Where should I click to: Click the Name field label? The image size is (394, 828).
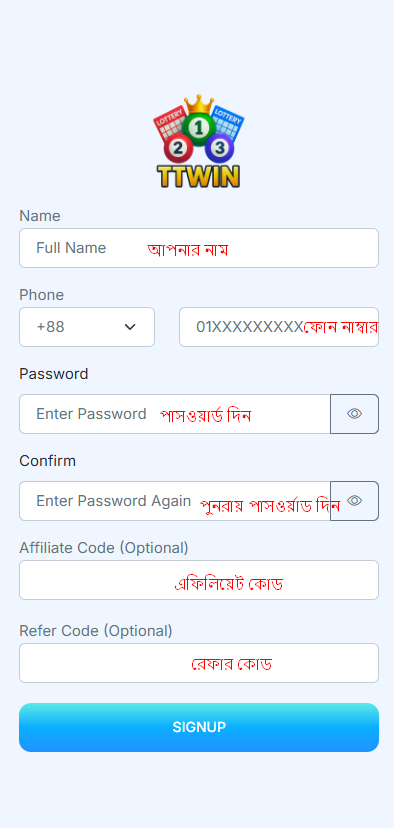pyautogui.click(x=40, y=216)
